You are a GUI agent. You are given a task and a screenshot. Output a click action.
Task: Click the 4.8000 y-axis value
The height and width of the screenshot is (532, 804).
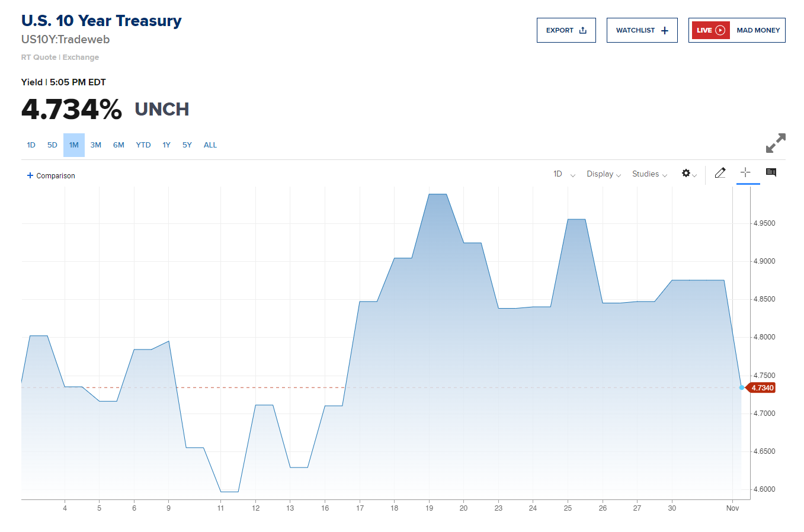[764, 337]
